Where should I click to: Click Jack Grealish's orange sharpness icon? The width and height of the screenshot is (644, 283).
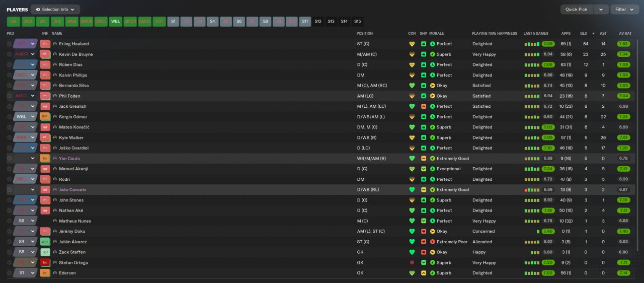(x=424, y=106)
